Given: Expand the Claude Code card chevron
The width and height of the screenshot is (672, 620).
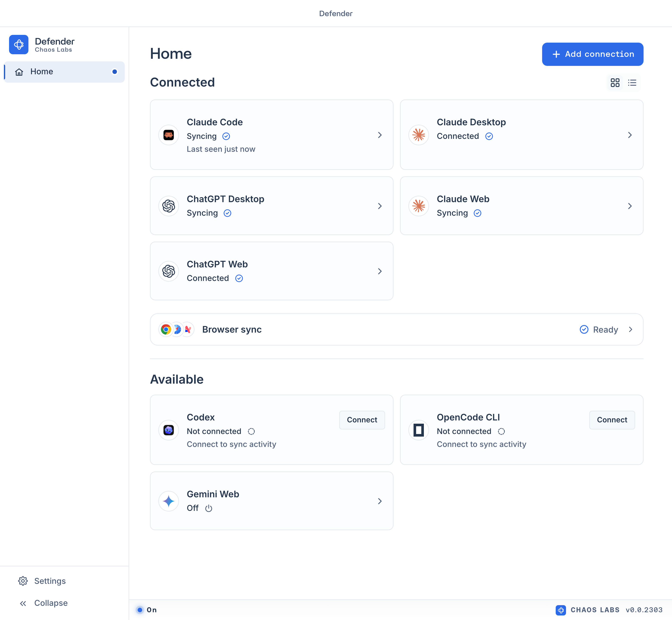Looking at the screenshot, I should point(380,135).
